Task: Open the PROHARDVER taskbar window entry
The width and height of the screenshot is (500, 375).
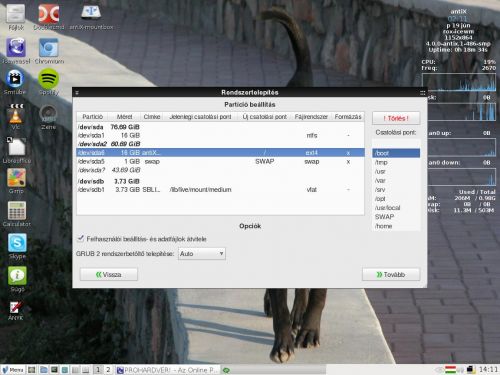Action: tap(168, 370)
